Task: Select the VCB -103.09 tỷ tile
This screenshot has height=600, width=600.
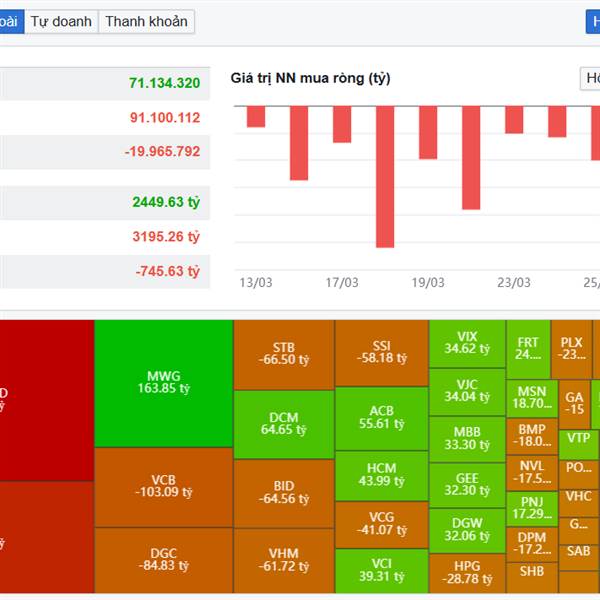Action: point(164,487)
